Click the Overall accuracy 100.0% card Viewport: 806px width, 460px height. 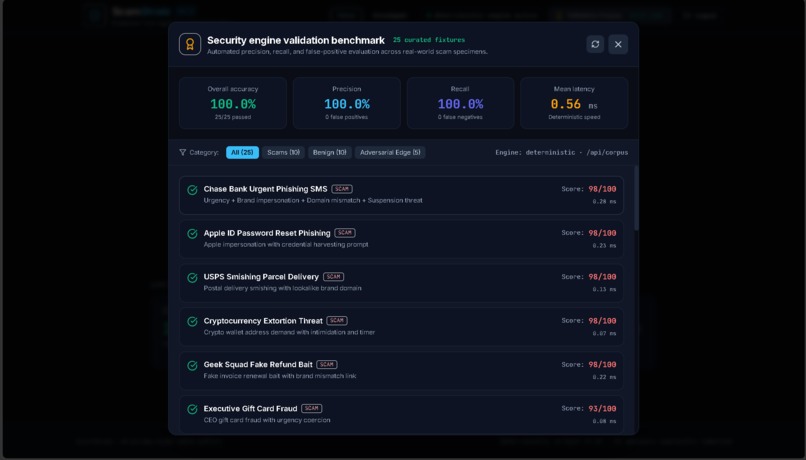[x=233, y=103]
